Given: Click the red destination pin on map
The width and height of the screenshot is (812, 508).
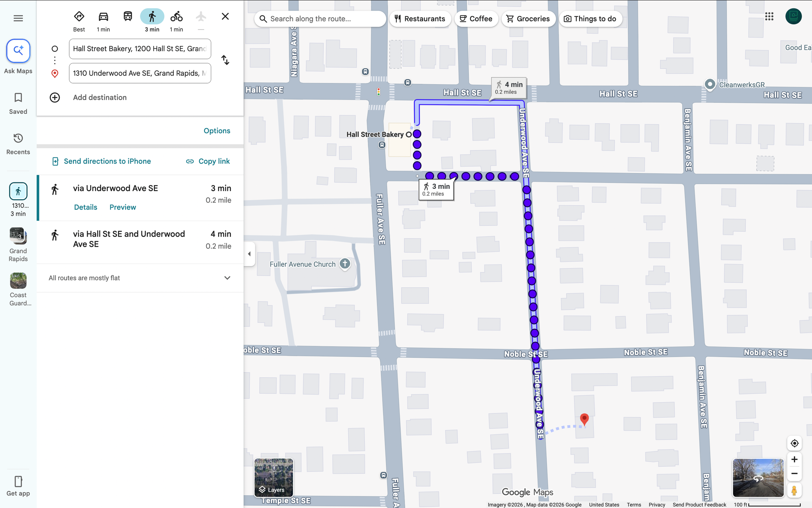Looking at the screenshot, I should tap(584, 420).
